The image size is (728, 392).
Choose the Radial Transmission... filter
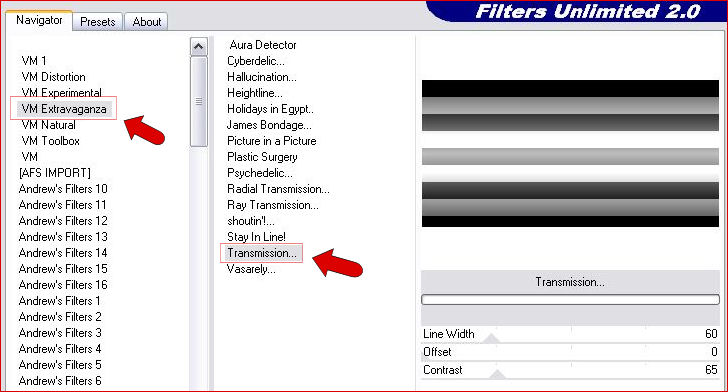coord(278,189)
